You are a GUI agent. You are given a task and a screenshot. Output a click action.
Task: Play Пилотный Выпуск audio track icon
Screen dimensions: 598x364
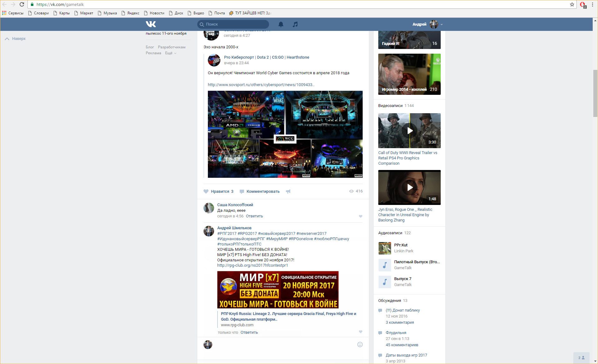click(x=385, y=265)
